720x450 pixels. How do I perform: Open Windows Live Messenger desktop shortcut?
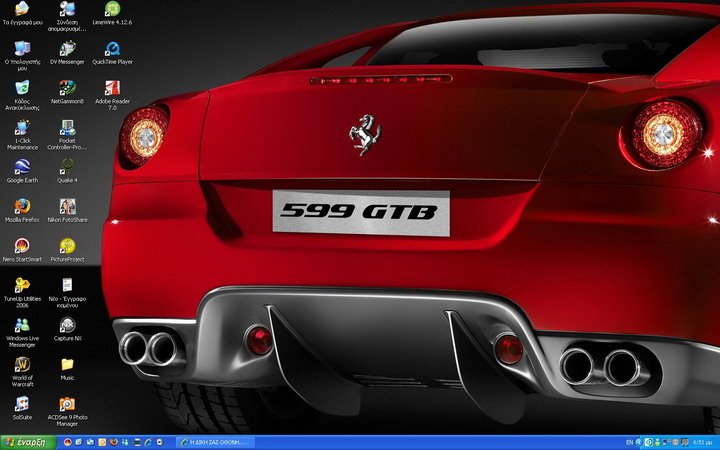click(22, 332)
